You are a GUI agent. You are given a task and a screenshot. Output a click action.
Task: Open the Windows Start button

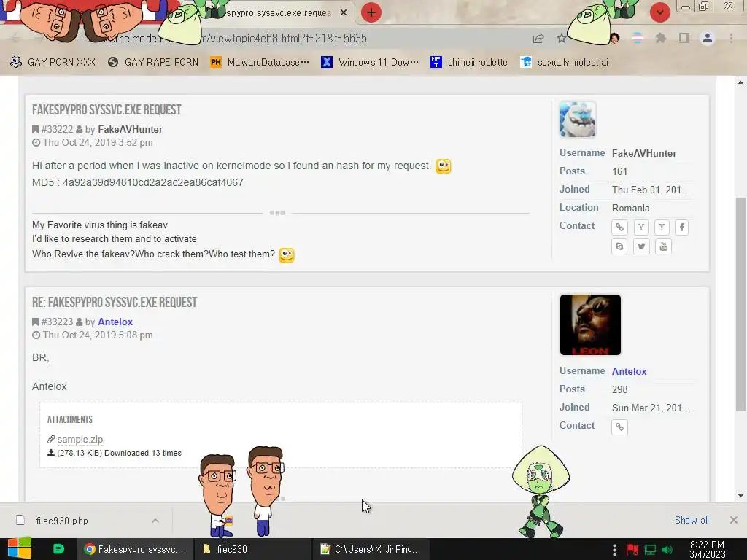19,549
